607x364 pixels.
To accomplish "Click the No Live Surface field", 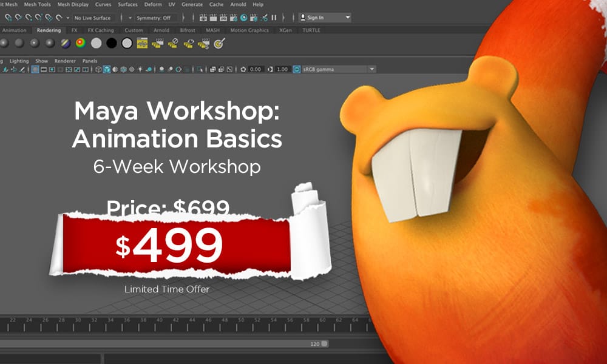I will (93, 18).
